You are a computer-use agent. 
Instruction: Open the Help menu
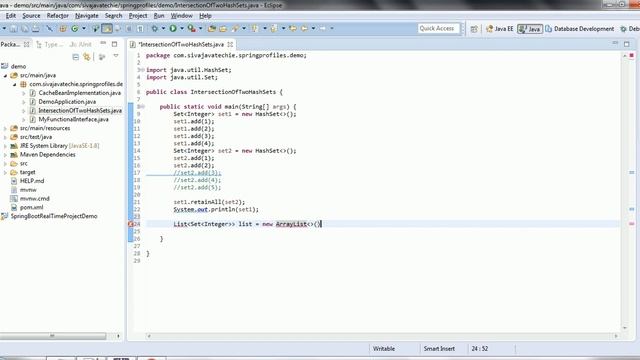[205, 16]
